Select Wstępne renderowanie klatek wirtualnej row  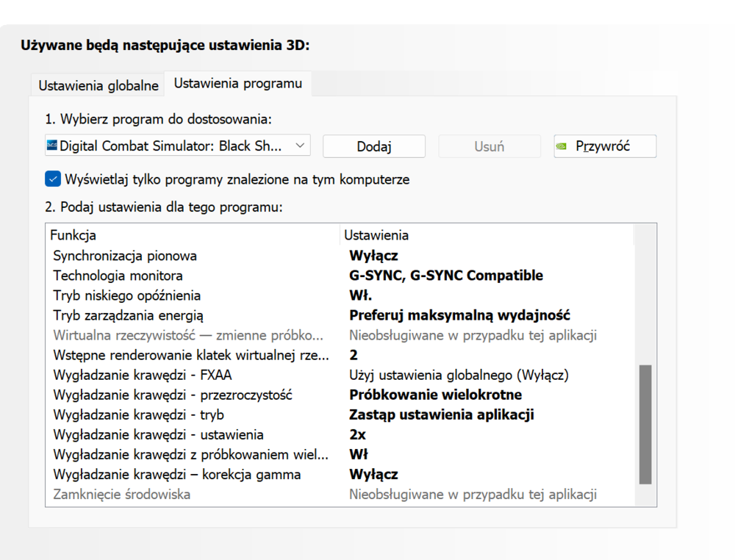[x=340, y=355]
